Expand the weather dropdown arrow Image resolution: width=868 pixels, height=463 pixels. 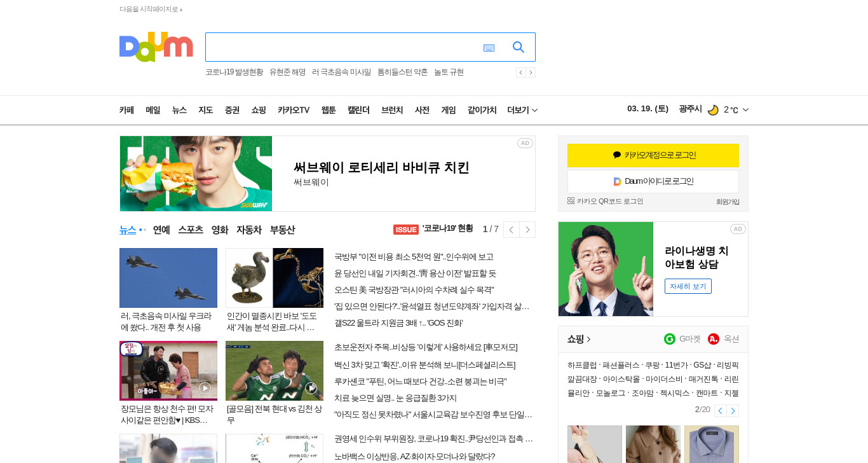[745, 110]
